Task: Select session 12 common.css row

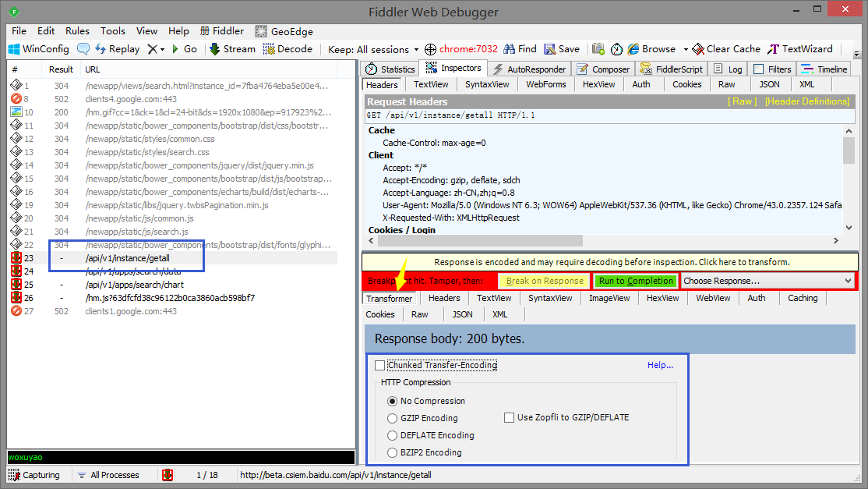Action: [173, 139]
